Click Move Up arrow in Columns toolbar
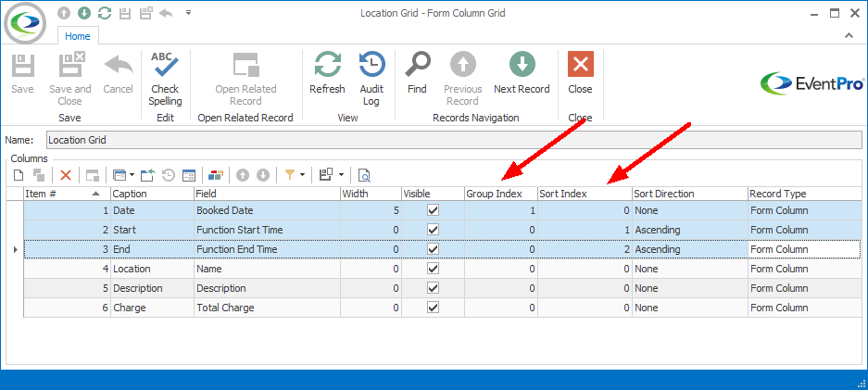Viewport: 868px width, 390px height. point(243,175)
